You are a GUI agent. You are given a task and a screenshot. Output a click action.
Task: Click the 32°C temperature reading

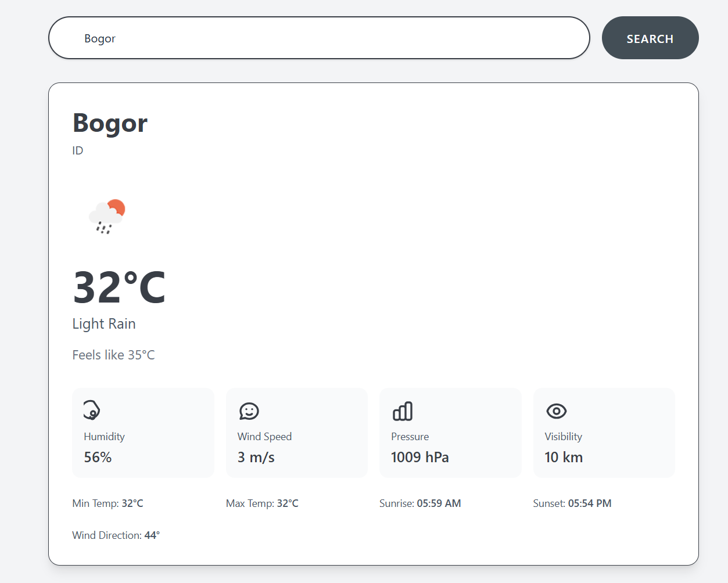pos(119,287)
